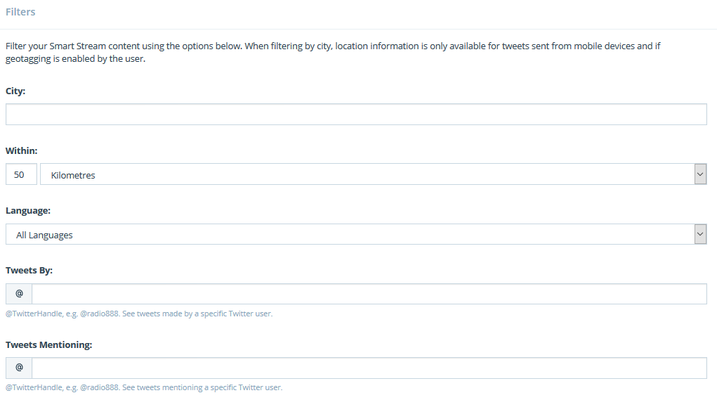The image size is (717, 400).
Task: Select the Kilometres unit combo box
Action: pyautogui.click(x=373, y=174)
